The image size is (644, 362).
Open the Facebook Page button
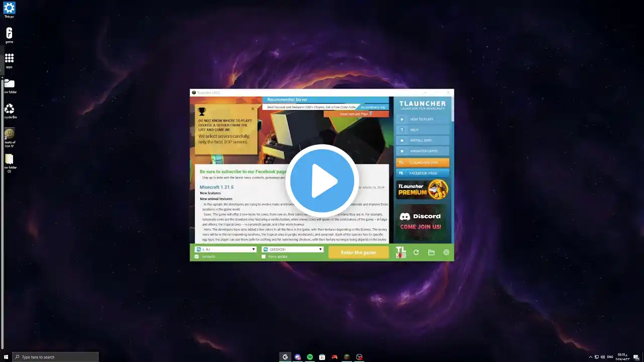(422, 173)
